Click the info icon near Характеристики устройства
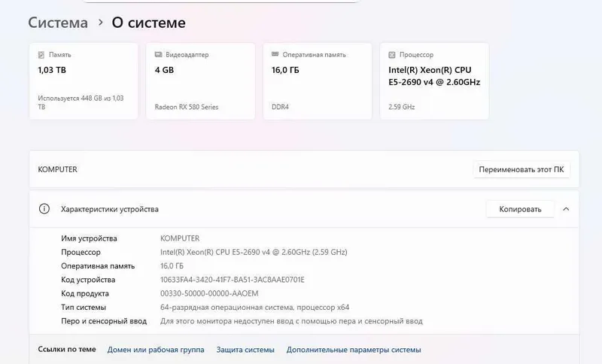602x364 pixels. (x=44, y=209)
